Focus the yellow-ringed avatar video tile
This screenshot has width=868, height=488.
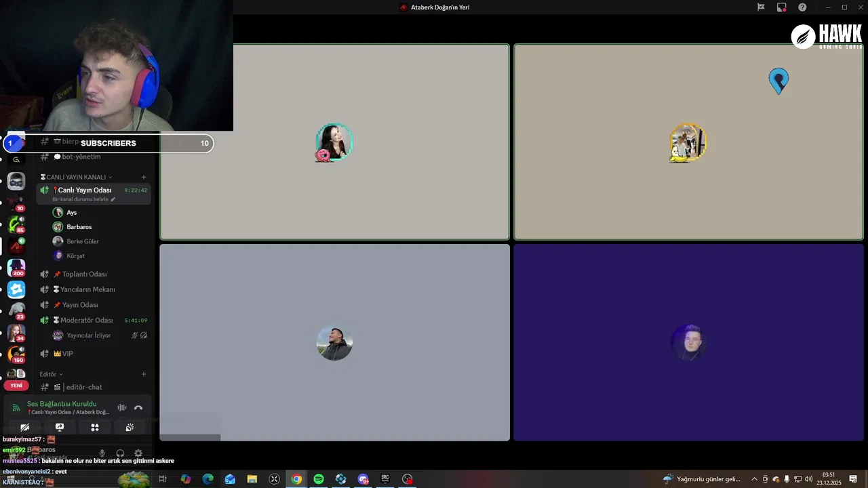(688, 142)
